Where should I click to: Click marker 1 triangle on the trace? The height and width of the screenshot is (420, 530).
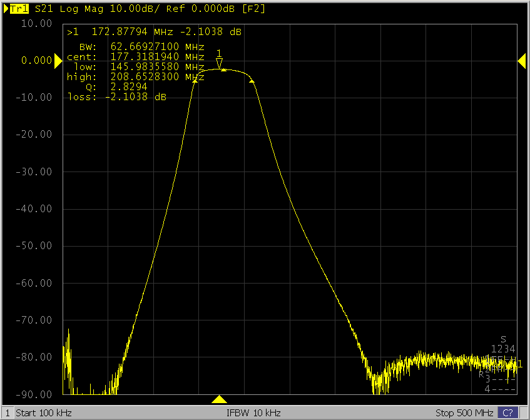click(219, 63)
